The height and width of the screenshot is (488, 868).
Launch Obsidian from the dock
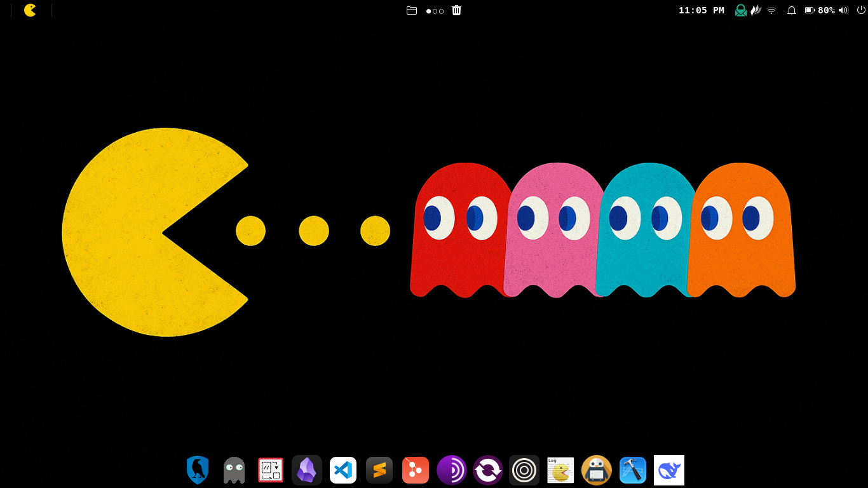307,470
